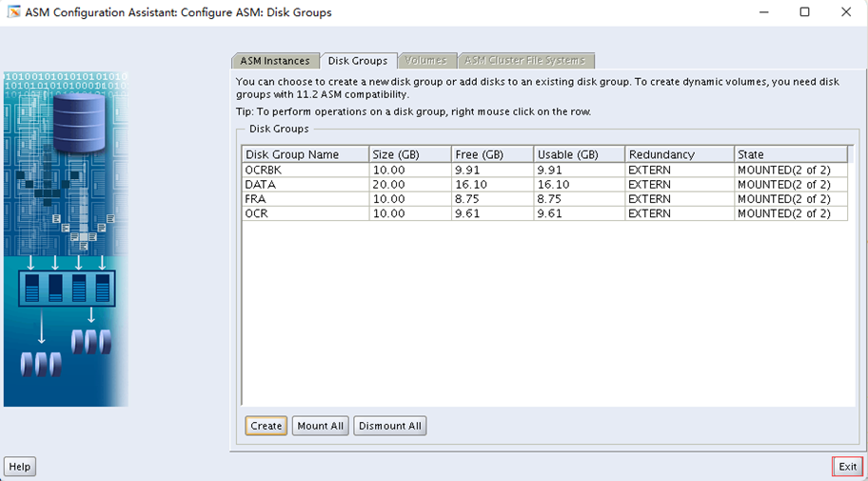The height and width of the screenshot is (481, 868).
Task: Select the DATA disk group name
Action: point(306,185)
